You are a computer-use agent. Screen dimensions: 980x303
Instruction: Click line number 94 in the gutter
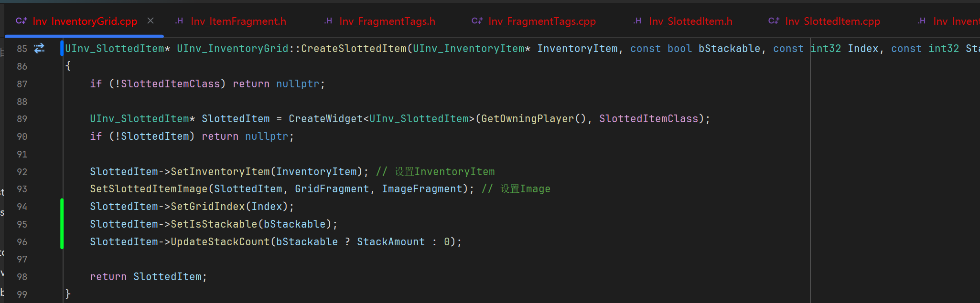(x=22, y=207)
